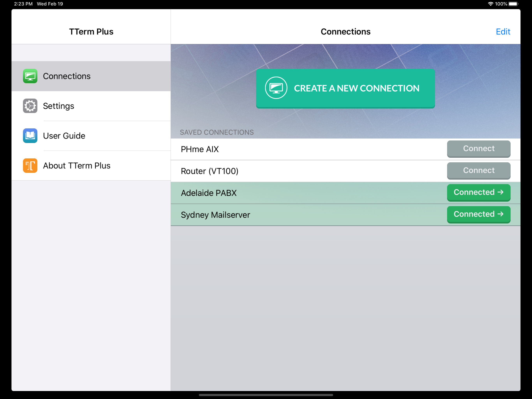This screenshot has height=399, width=532.
Task: Open the User Guide sidebar item
Action: pos(91,136)
